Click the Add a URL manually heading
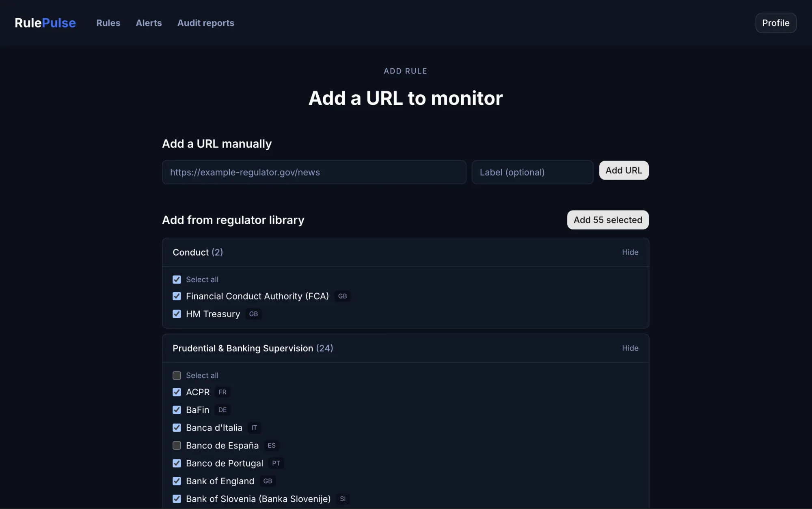This screenshot has width=812, height=509. click(217, 144)
